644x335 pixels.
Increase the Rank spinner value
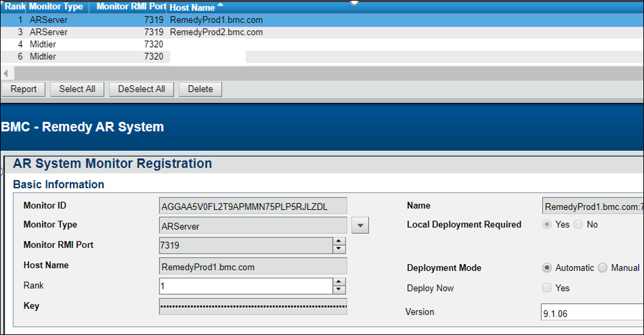340,282
